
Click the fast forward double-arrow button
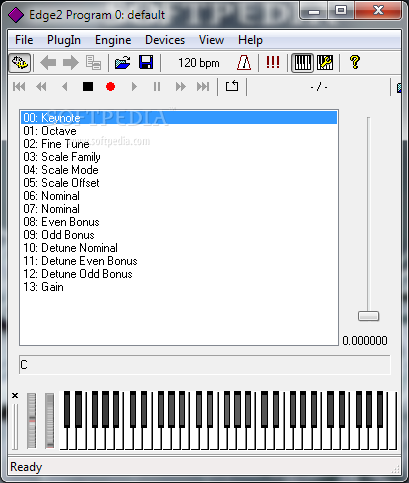(181, 87)
